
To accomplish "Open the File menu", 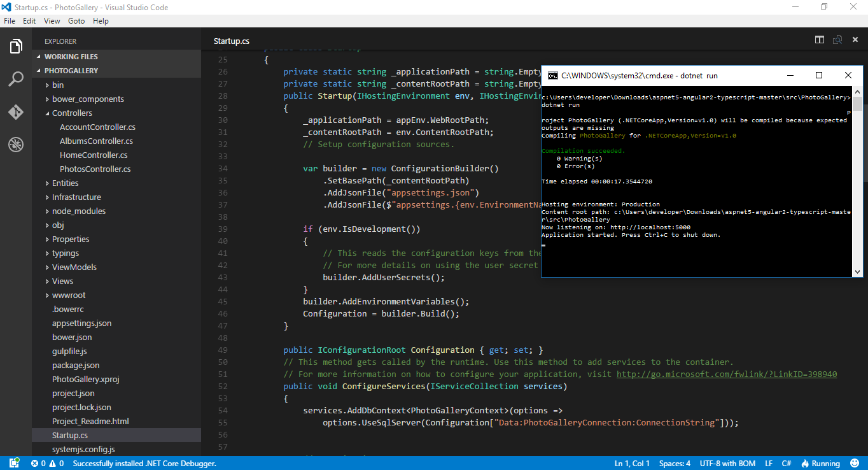I will 10,21.
